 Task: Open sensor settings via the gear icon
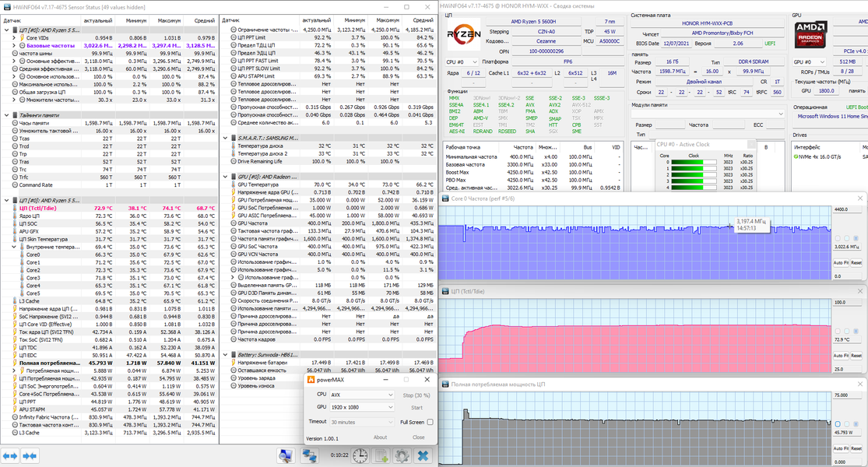pyautogui.click(x=402, y=456)
